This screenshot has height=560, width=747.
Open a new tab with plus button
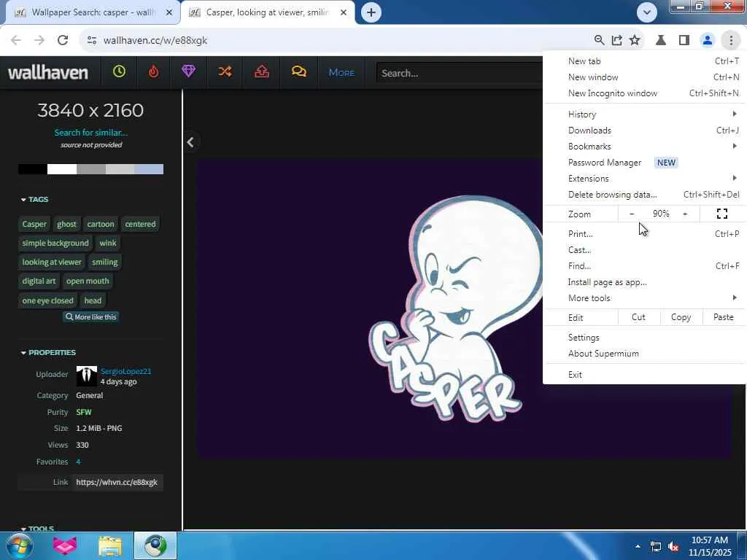[371, 12]
